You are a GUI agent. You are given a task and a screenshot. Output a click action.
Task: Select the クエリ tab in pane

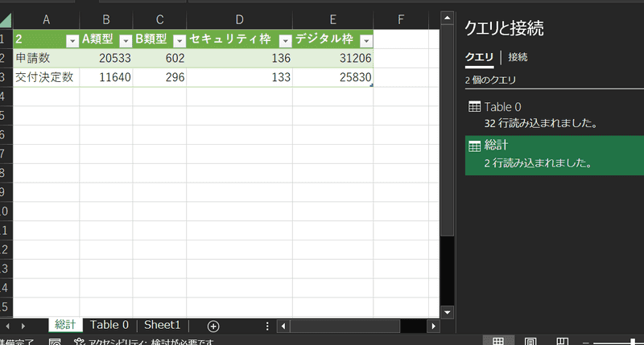tap(479, 57)
